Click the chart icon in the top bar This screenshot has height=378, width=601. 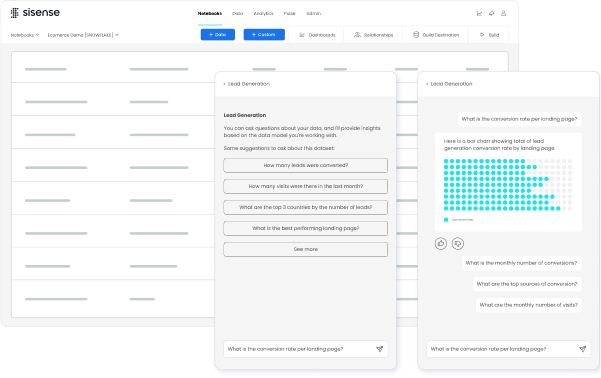pos(479,13)
